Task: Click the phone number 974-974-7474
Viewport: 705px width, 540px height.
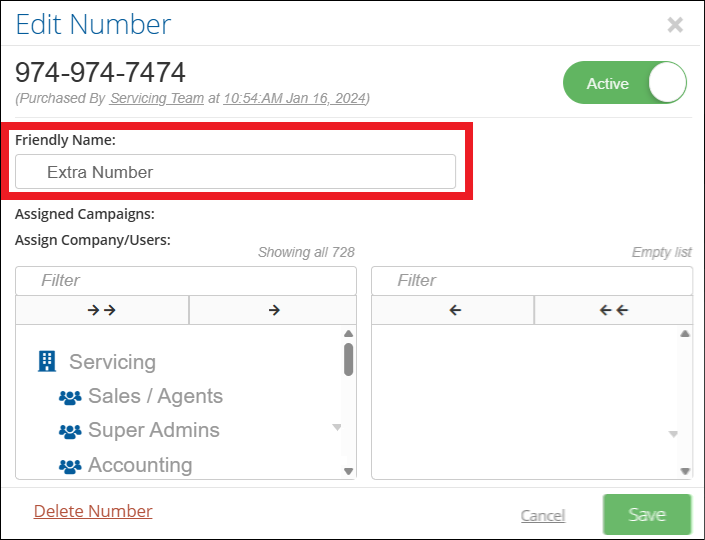Action: [100, 72]
